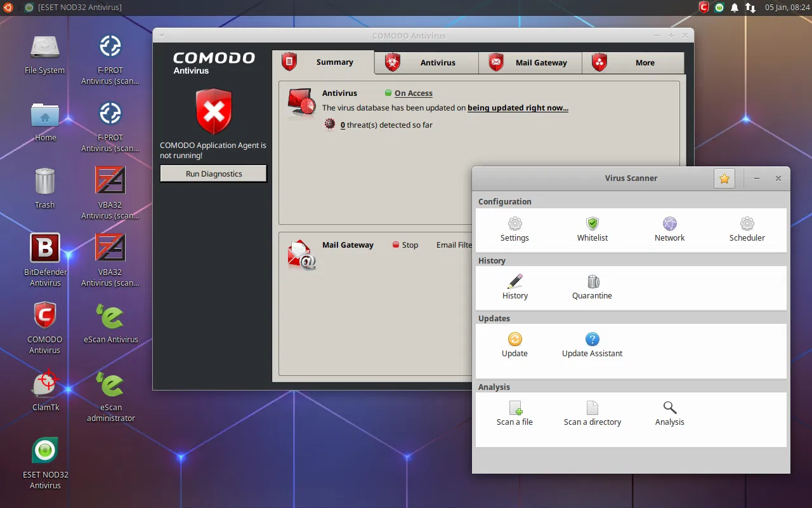Click the On Access link
812x508 pixels.
click(x=413, y=93)
